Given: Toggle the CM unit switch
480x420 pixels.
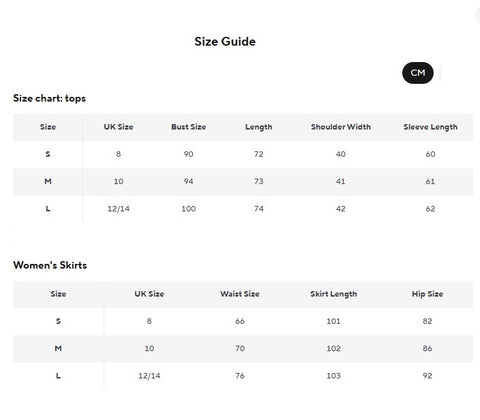Looking at the screenshot, I should [x=418, y=73].
